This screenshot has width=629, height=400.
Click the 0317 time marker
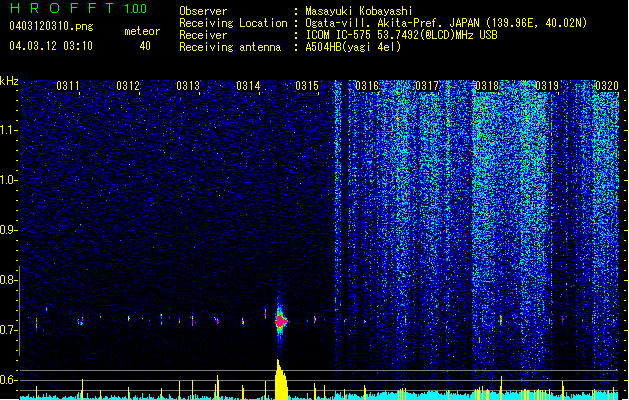[427, 85]
